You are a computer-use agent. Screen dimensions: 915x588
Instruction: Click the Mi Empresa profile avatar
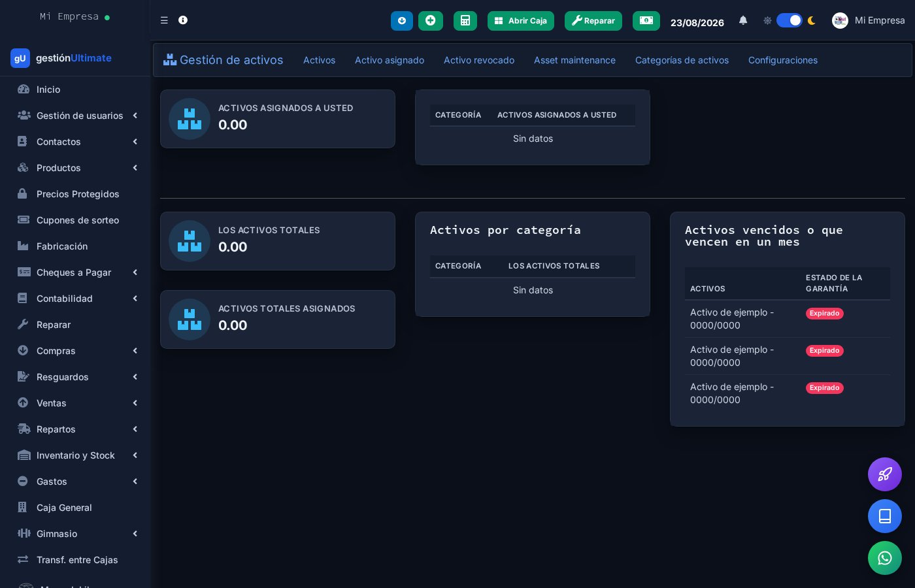tap(840, 20)
